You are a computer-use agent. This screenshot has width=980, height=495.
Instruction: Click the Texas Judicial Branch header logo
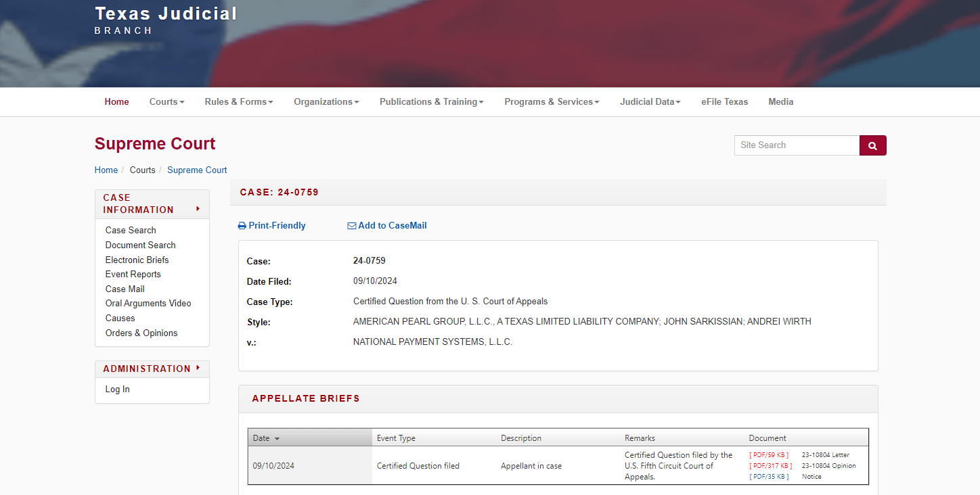point(166,20)
